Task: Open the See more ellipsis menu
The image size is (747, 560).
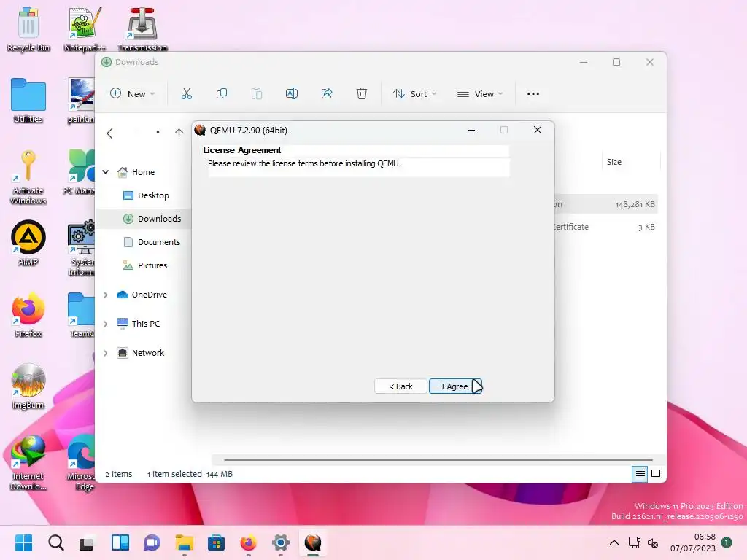Action: (x=533, y=94)
